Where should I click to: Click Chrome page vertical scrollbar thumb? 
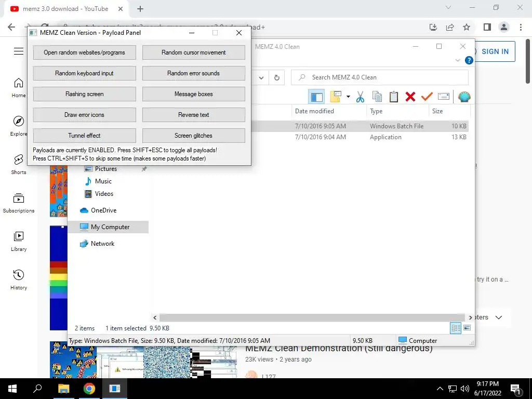pyautogui.click(x=528, y=62)
